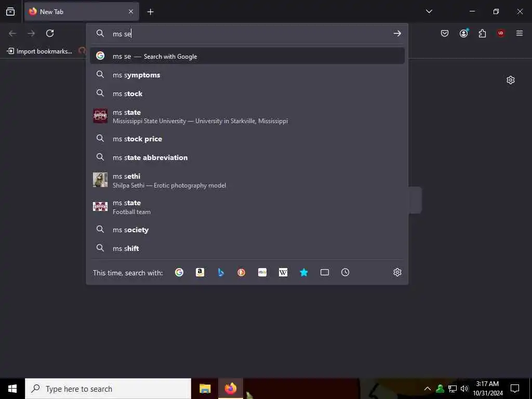Search this time with Bing icon
The height and width of the screenshot is (399, 532).
221,272
